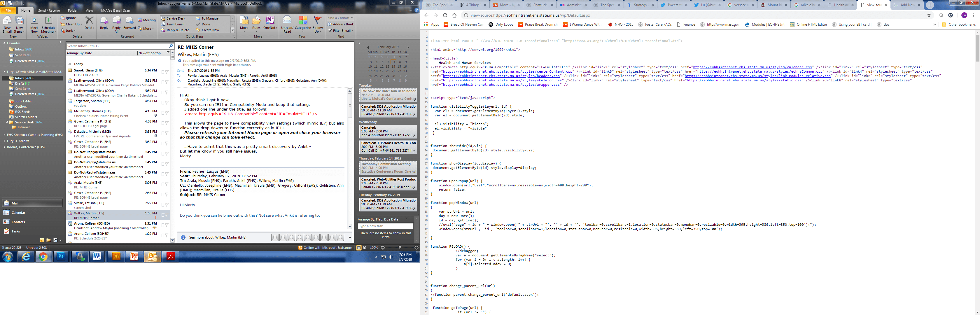Viewport: 980px width, 315px height.
Task: Open the Newest on top sort dropdown
Action: tap(168, 53)
